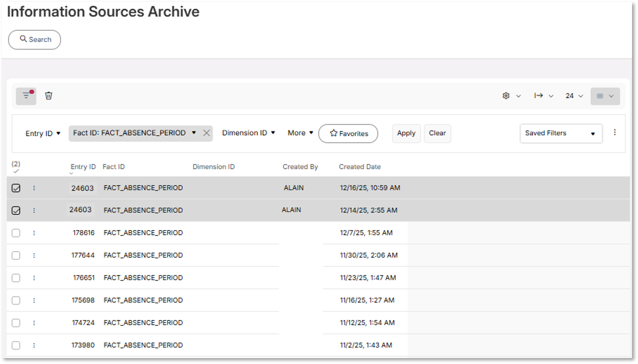
Task: Click date 11/23/25, 1:47 AM
Action: (x=368, y=278)
